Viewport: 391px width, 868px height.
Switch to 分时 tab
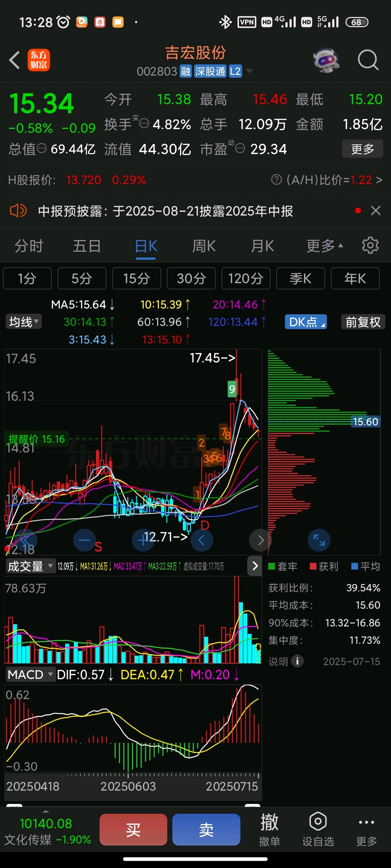29,246
